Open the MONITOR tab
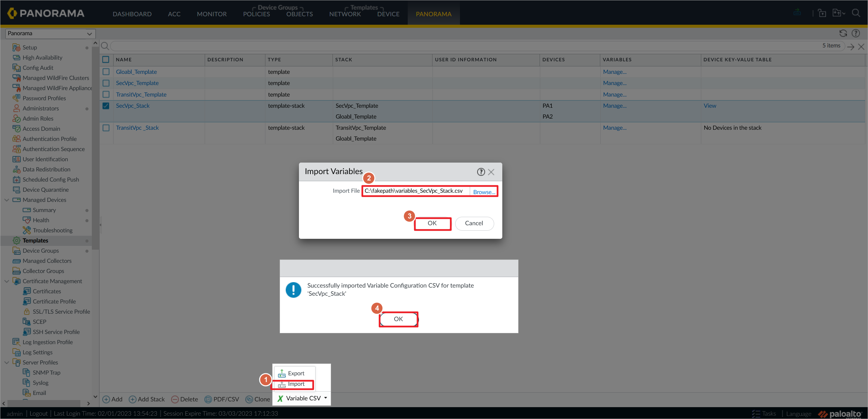Screen dimensions: 868x419 [212, 14]
